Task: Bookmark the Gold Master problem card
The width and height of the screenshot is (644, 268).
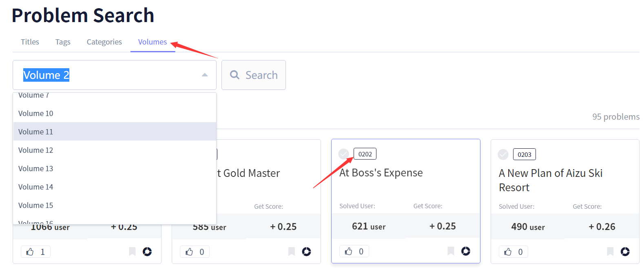Action: click(x=292, y=251)
